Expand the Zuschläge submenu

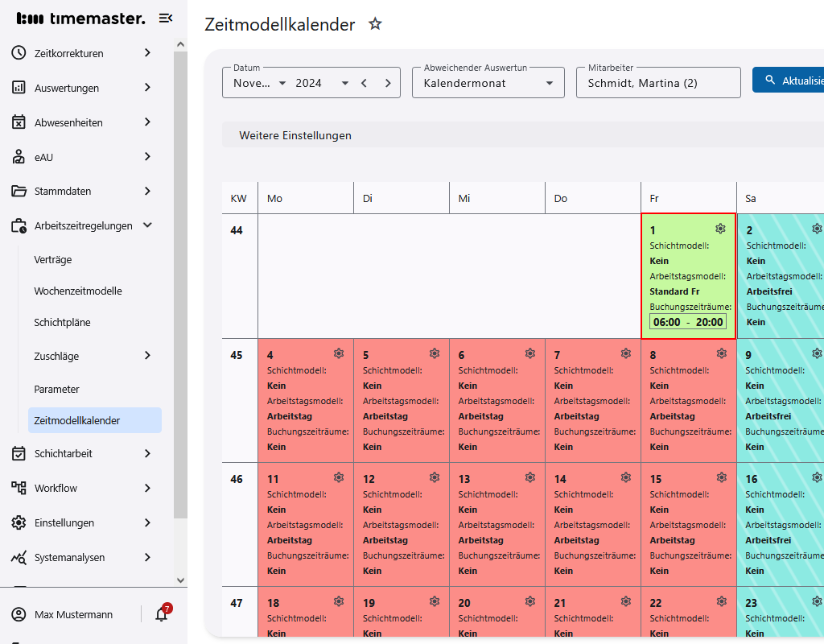[x=147, y=356]
